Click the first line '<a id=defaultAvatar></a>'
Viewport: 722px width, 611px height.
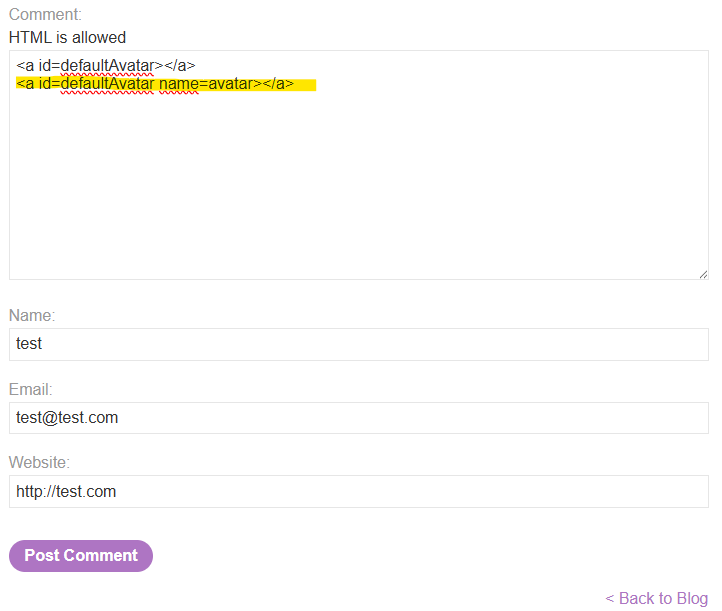[x=106, y=66]
